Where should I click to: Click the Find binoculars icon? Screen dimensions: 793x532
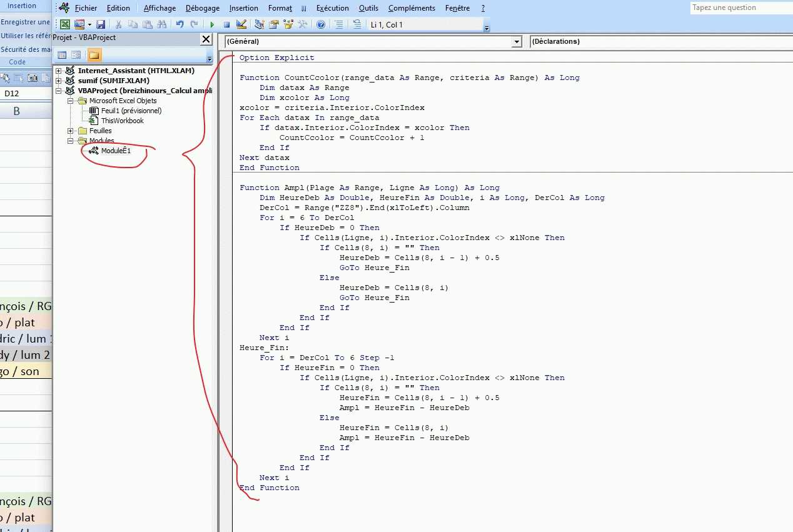click(x=162, y=24)
